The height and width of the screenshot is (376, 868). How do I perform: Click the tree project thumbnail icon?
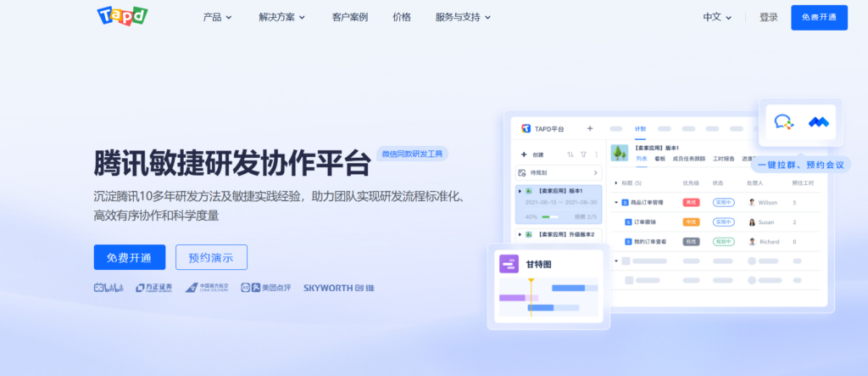(620, 153)
